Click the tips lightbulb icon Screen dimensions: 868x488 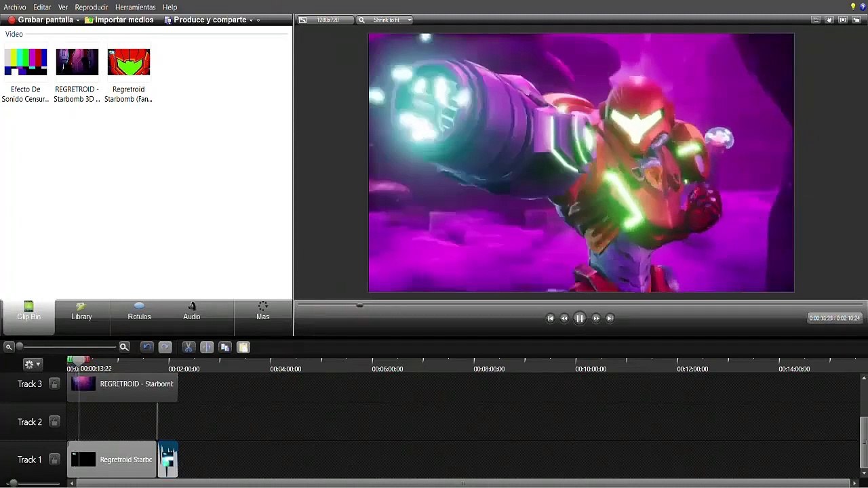pos(853,7)
